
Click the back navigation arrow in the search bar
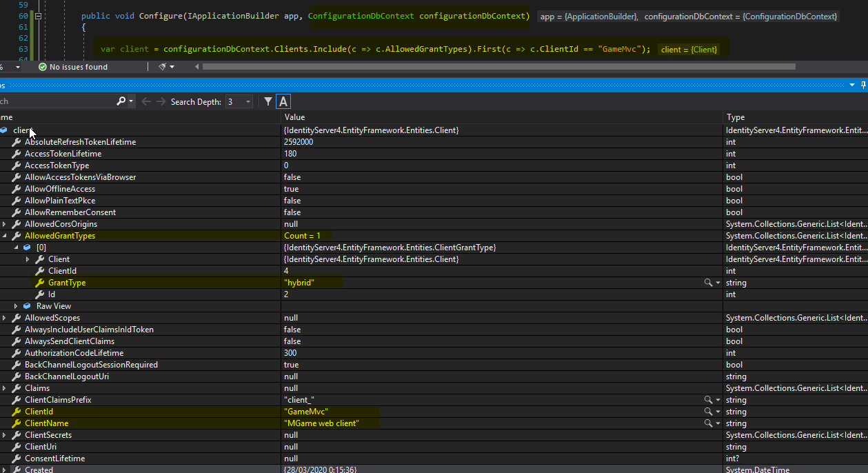tap(145, 101)
